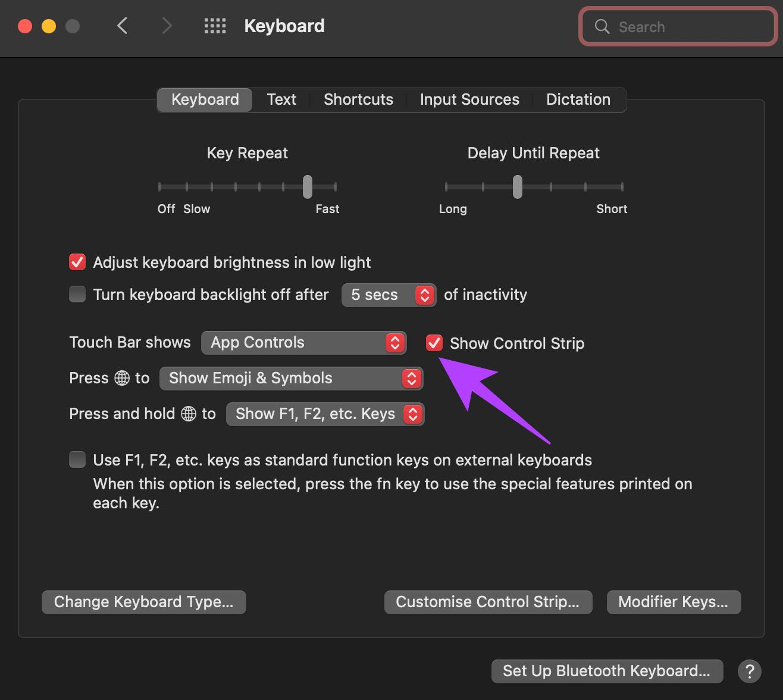783x700 pixels.
Task: Uncheck Show Control Strip checkbox
Action: click(434, 343)
